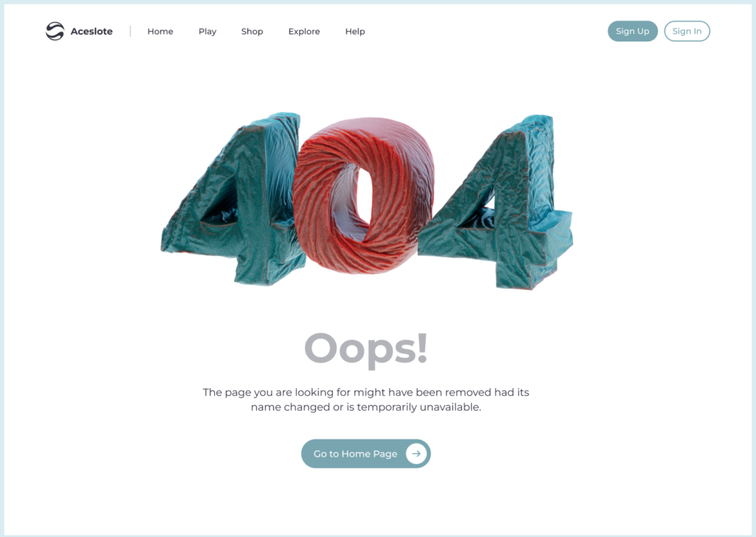Screen dimensions: 756x537
Task: Click the Oops! heading text
Action: click(x=366, y=349)
